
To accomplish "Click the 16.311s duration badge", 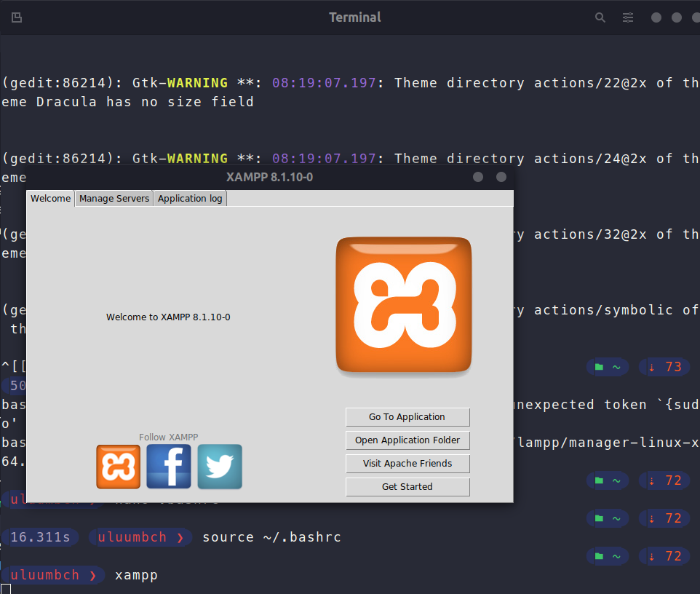I will [40, 536].
